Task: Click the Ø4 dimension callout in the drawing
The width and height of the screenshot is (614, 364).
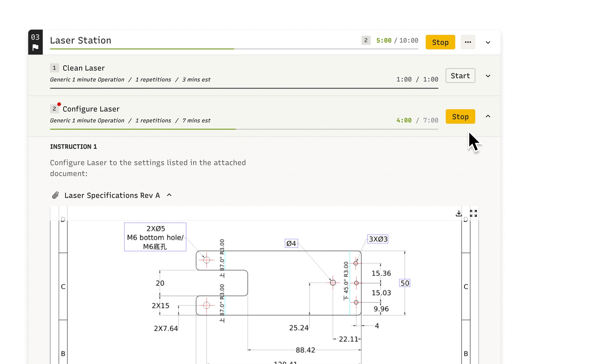Action: coord(291,243)
